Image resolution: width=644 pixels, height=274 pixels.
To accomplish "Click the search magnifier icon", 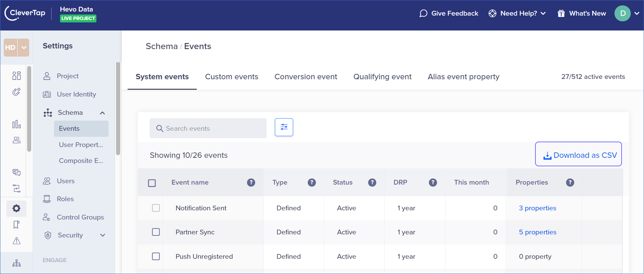I will click(159, 128).
